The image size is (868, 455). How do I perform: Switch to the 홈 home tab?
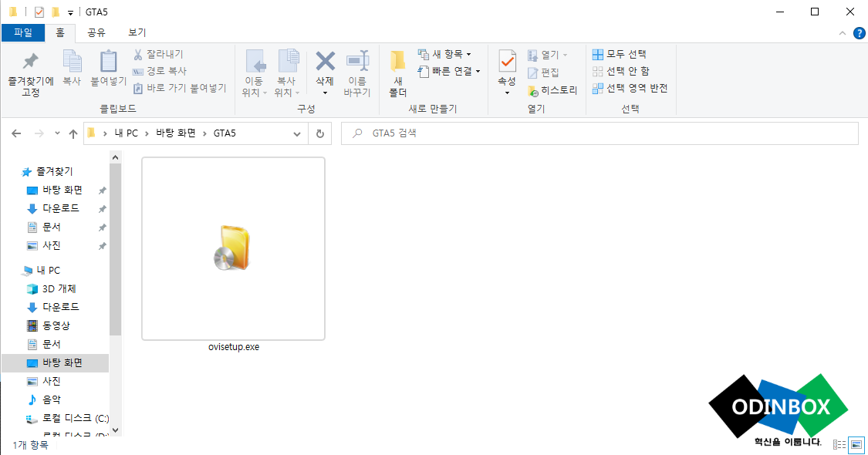(59, 32)
